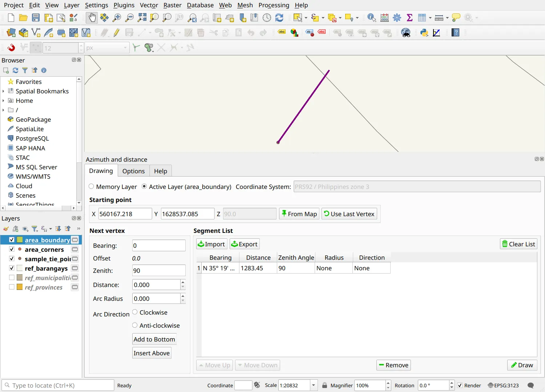Toggle the Render checkbox in status bar
545x392 pixels.
tap(460, 385)
